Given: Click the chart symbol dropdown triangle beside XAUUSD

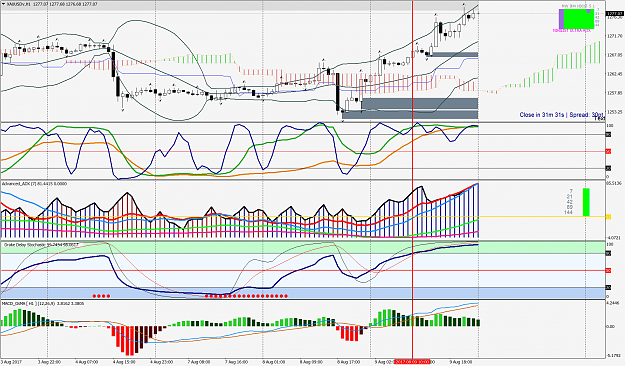Looking at the screenshot, I should coord(3,4).
